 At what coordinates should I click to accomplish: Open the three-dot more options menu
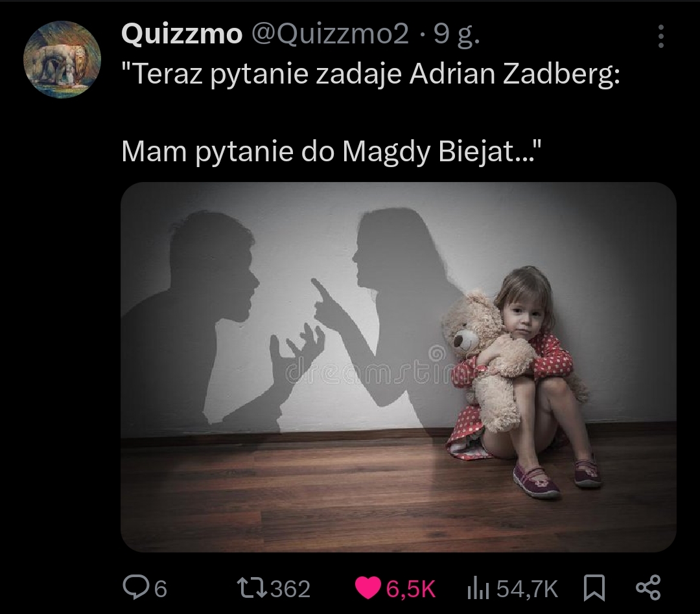(x=660, y=36)
